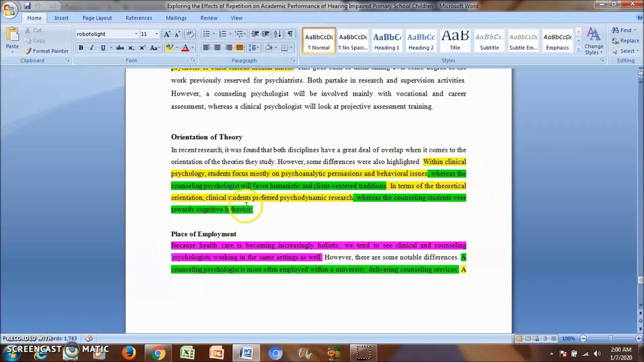This screenshot has width=644, height=362.
Task: Apply the Subtitle style
Action: 489,41
